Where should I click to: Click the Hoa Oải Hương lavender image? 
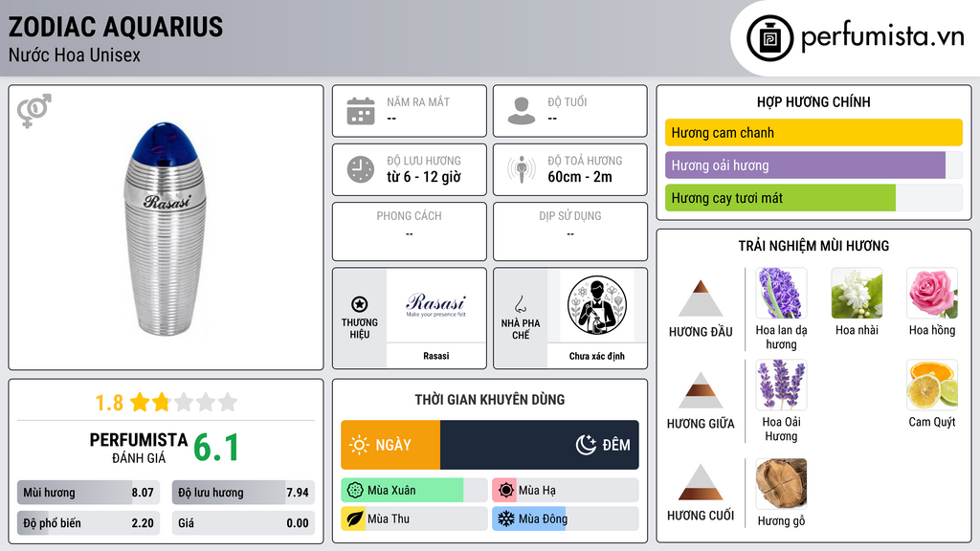(x=781, y=385)
